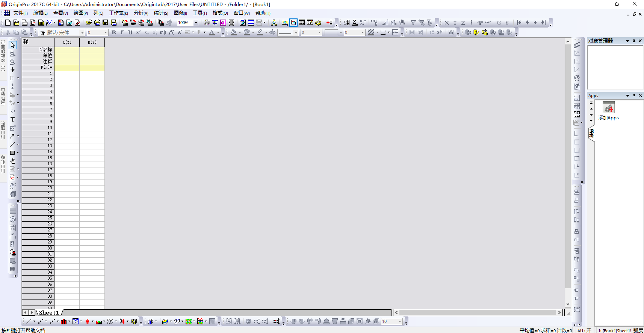Expand the Object Manager panel menu arrow
The height and width of the screenshot is (333, 644).
tap(627, 41)
